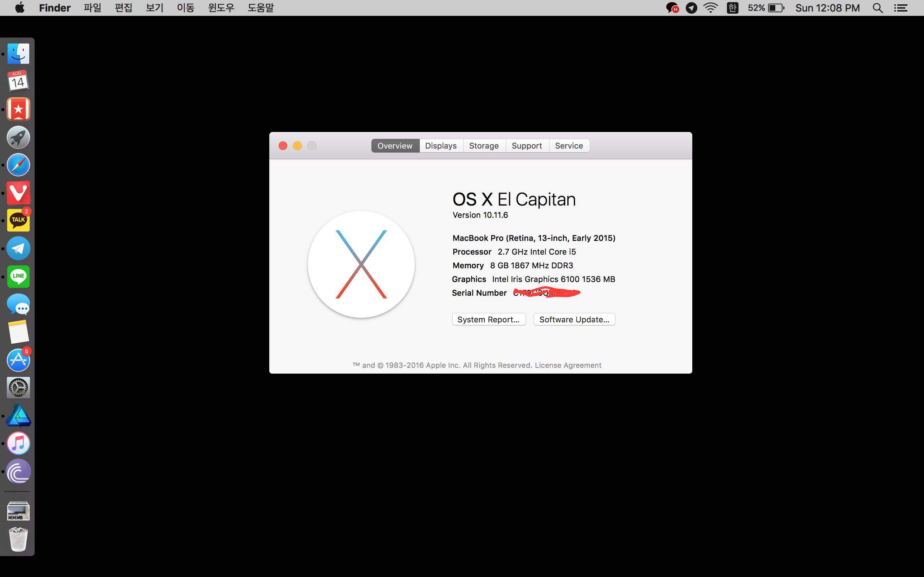
Task: Open the Wi-Fi status menu
Action: [x=710, y=8]
